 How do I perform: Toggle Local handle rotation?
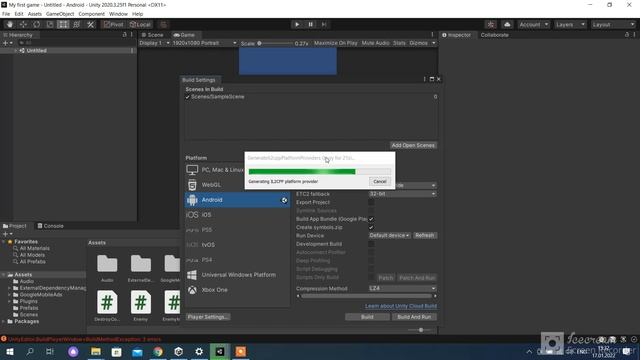tap(140, 24)
